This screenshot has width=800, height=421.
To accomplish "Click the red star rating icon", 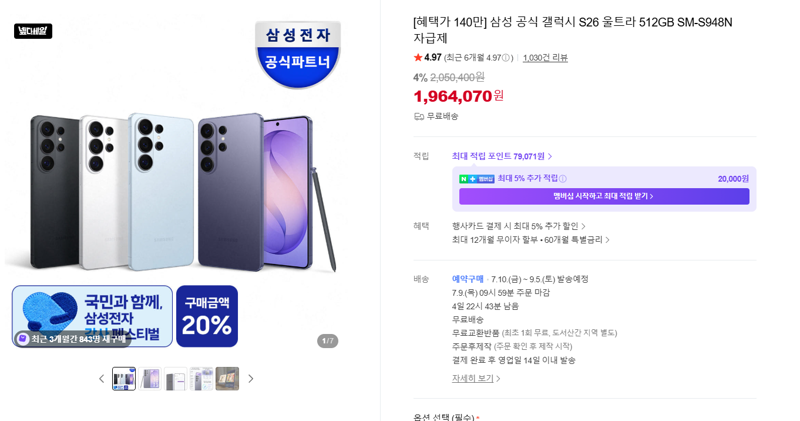I will (x=418, y=58).
